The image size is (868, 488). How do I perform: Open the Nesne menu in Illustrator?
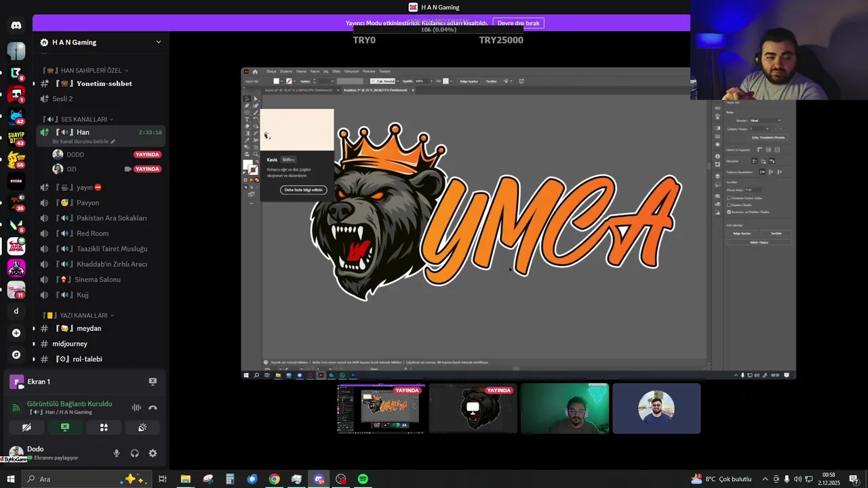coord(301,71)
